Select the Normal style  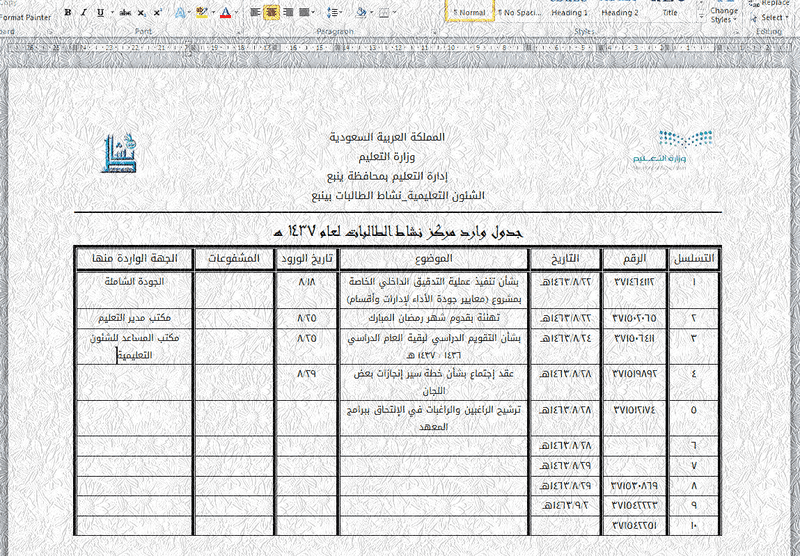[469, 11]
